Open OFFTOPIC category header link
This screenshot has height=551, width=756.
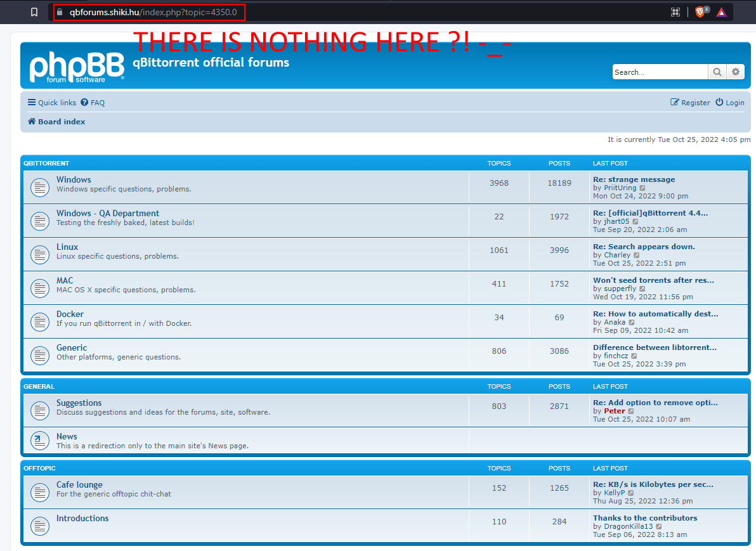[x=39, y=469]
